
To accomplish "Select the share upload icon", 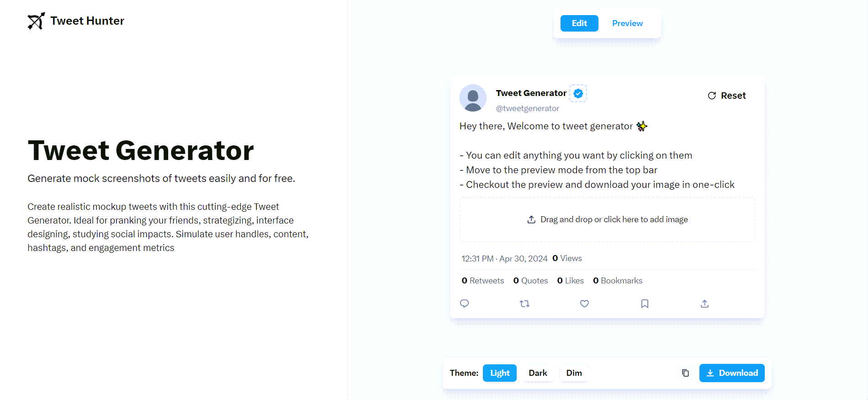I will tap(704, 304).
